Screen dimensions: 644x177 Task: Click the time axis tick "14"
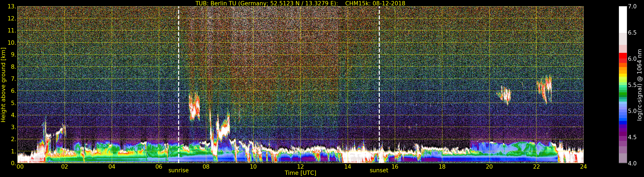click(347, 167)
